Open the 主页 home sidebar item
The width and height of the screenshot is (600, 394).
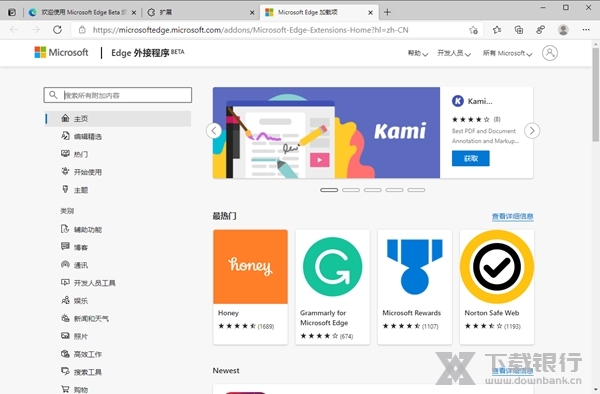[118, 119]
